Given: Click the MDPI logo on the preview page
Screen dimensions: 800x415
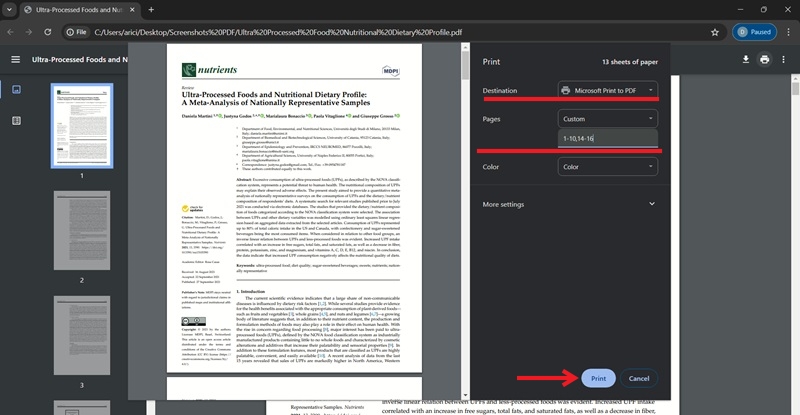Looking at the screenshot, I should pos(391,71).
